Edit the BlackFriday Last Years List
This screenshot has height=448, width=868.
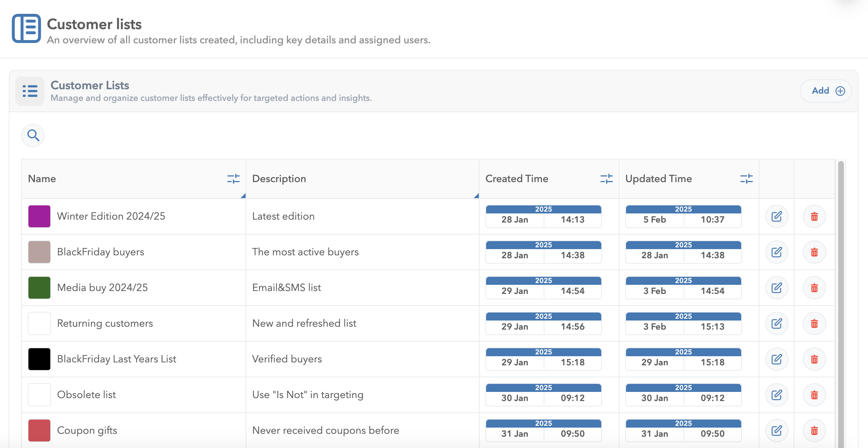point(777,359)
